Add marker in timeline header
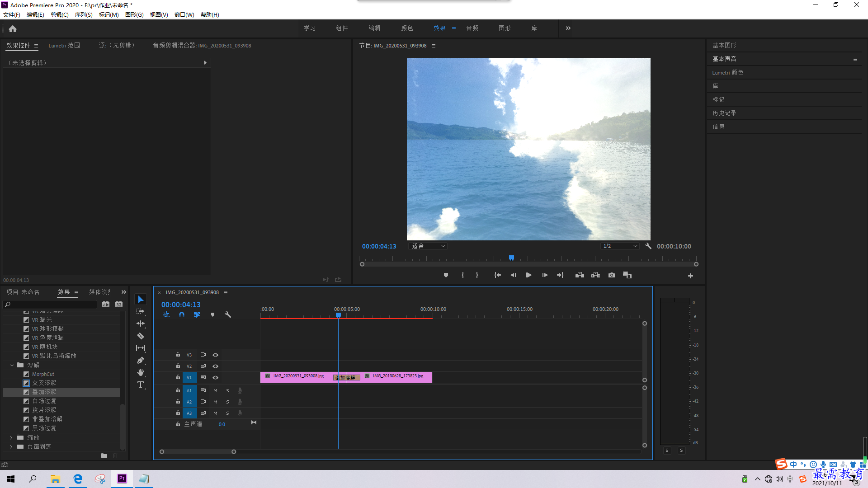 [212, 314]
